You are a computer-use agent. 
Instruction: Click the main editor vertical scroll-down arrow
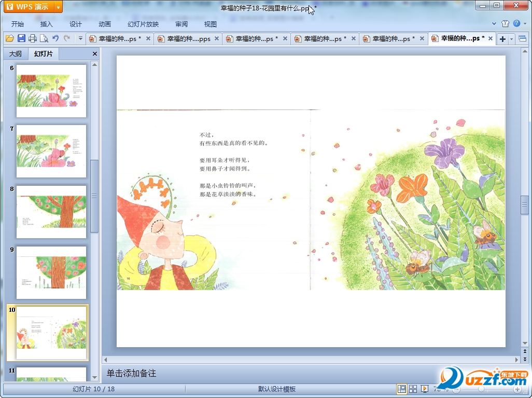tap(525, 344)
